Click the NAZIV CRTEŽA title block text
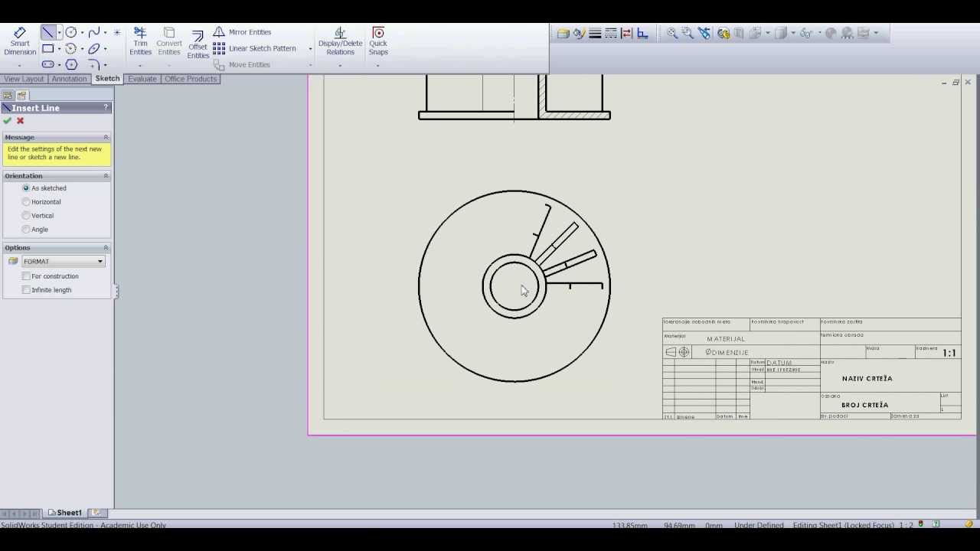 pyautogui.click(x=867, y=379)
